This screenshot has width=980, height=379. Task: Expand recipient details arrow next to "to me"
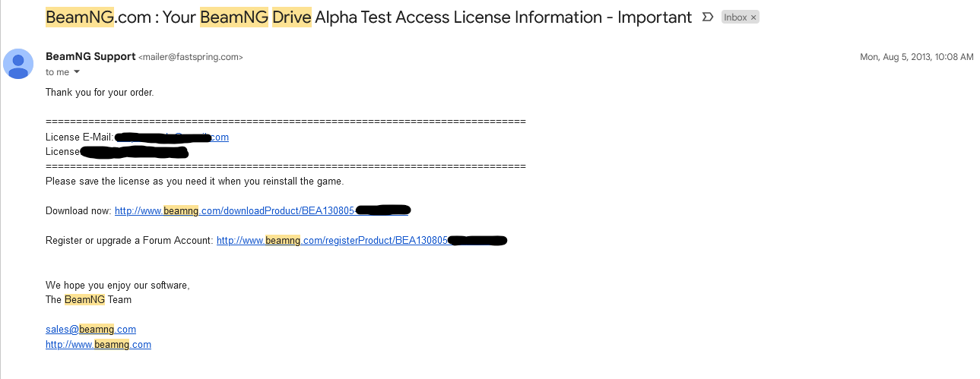click(x=77, y=72)
